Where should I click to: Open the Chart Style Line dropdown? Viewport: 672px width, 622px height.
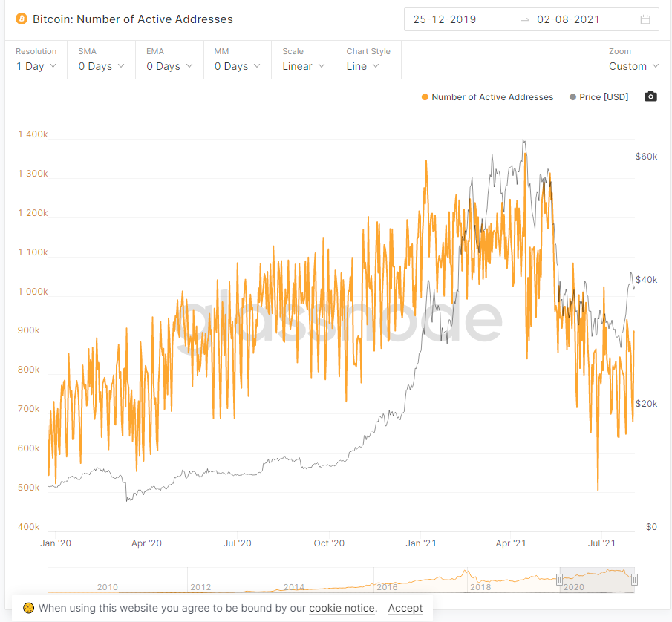[368, 59]
